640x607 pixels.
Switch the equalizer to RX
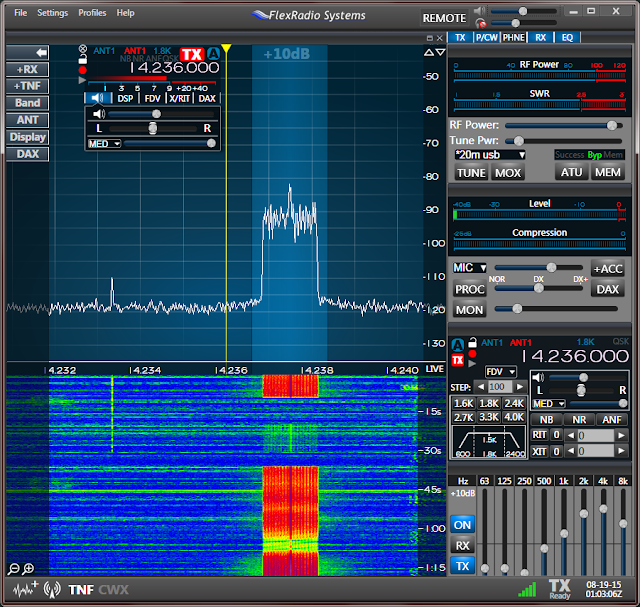(462, 546)
